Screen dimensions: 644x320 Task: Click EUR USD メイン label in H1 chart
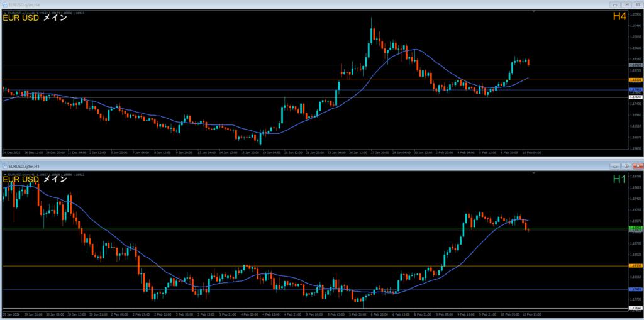pyautogui.click(x=35, y=180)
